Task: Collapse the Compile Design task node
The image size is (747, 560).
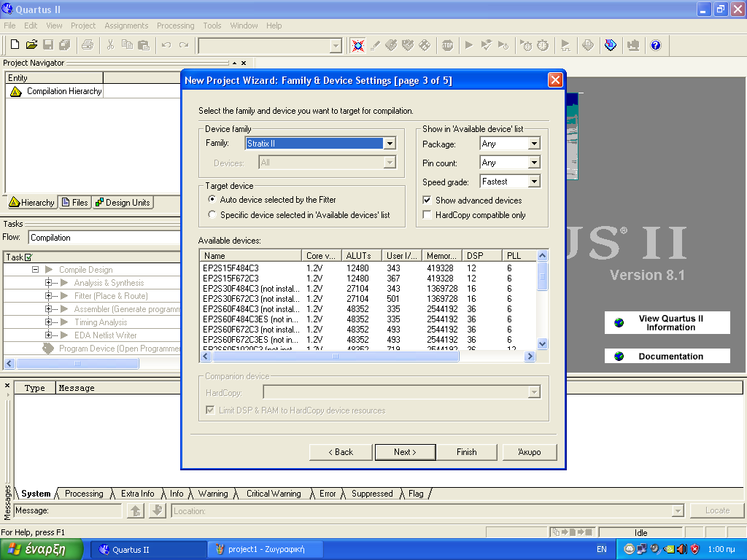Action: [x=35, y=270]
